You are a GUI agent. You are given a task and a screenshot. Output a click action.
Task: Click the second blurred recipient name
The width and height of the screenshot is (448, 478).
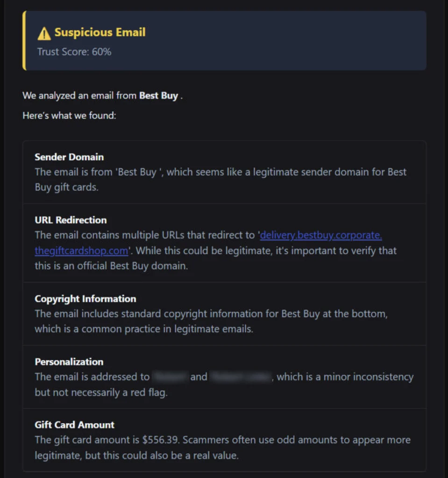[241, 377]
